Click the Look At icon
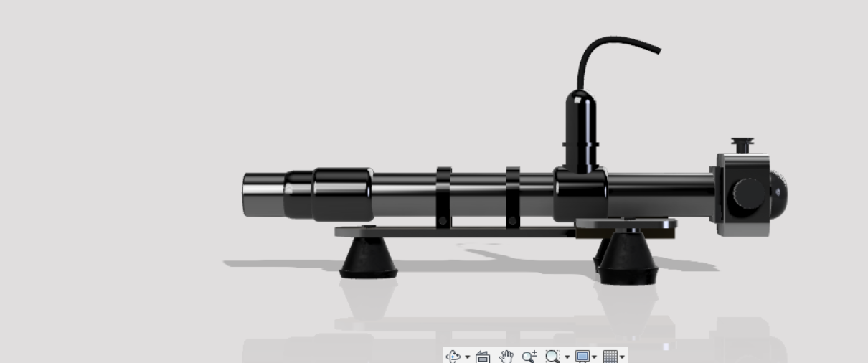 (483, 357)
